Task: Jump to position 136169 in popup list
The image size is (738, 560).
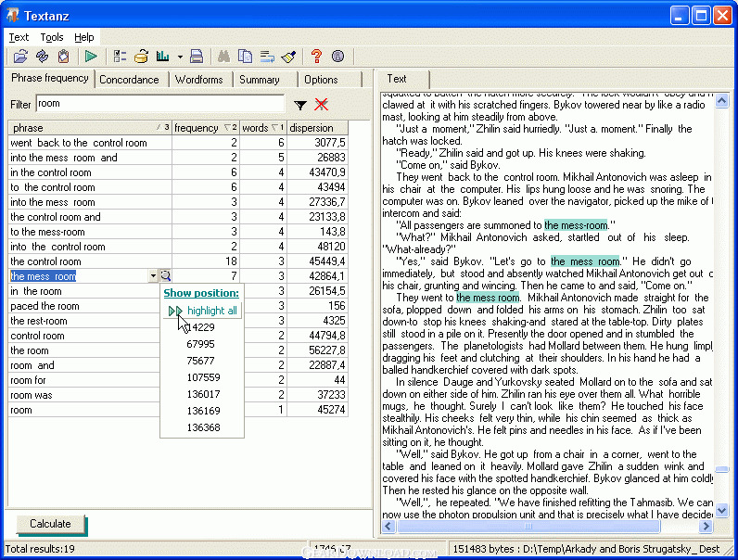Action: (x=203, y=411)
